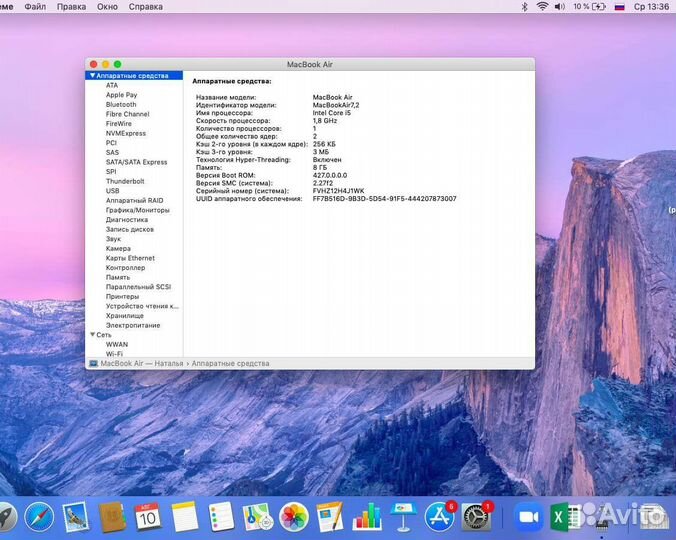
Task: Select Принтеры in sidebar
Action: 122,297
